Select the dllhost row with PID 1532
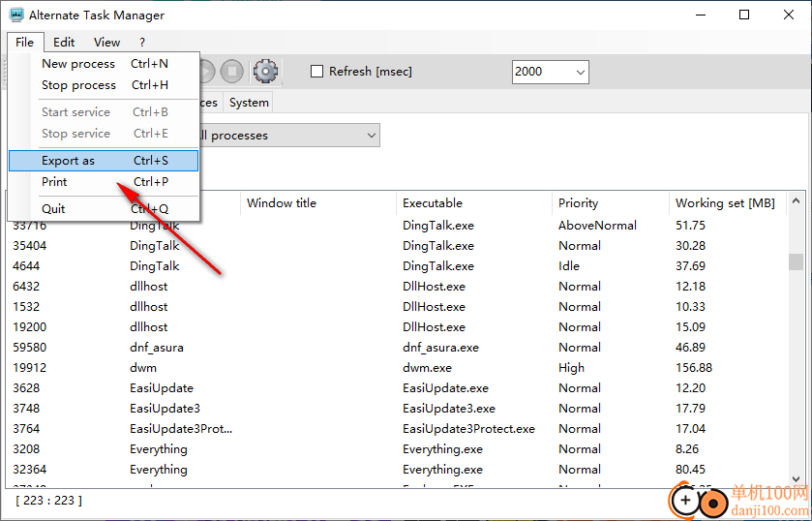 pos(397,307)
